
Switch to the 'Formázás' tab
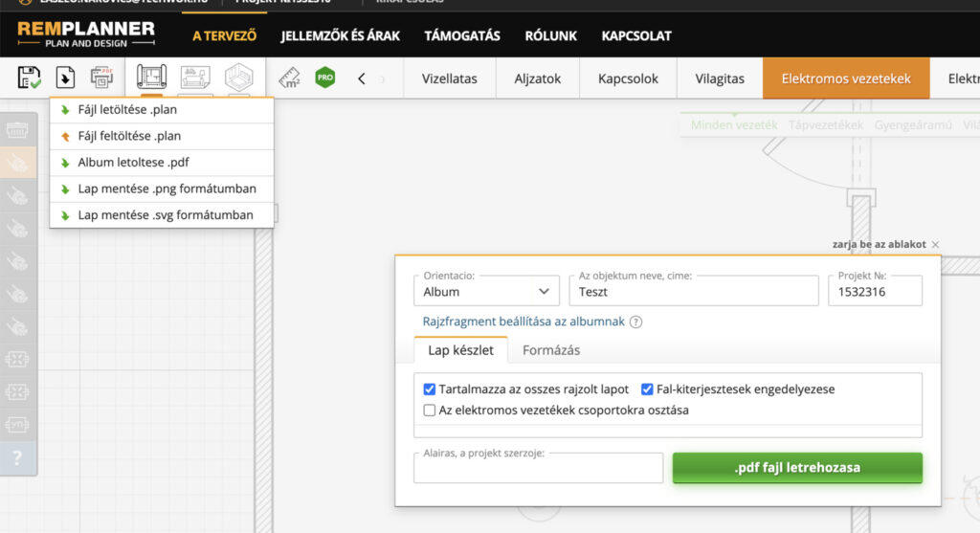click(x=551, y=350)
